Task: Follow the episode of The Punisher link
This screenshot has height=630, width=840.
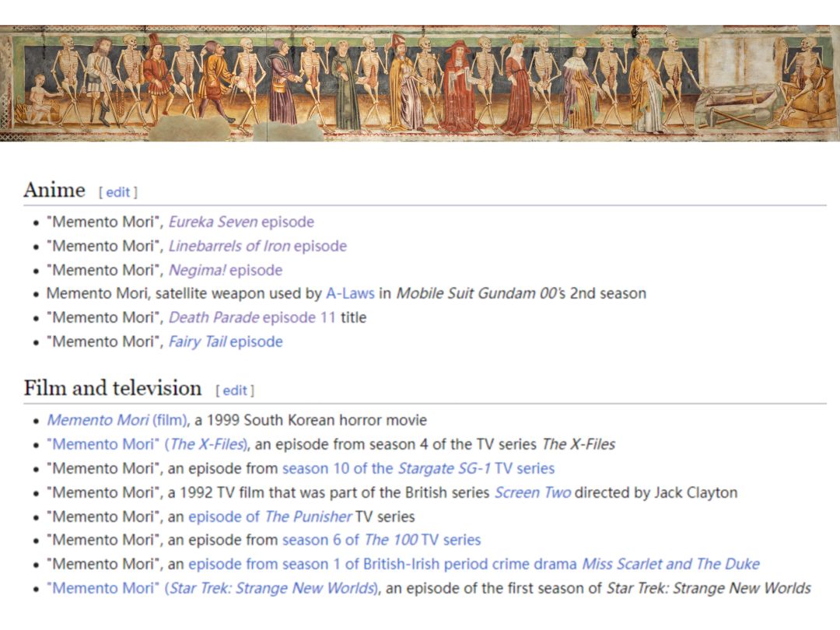Action: pos(270,516)
